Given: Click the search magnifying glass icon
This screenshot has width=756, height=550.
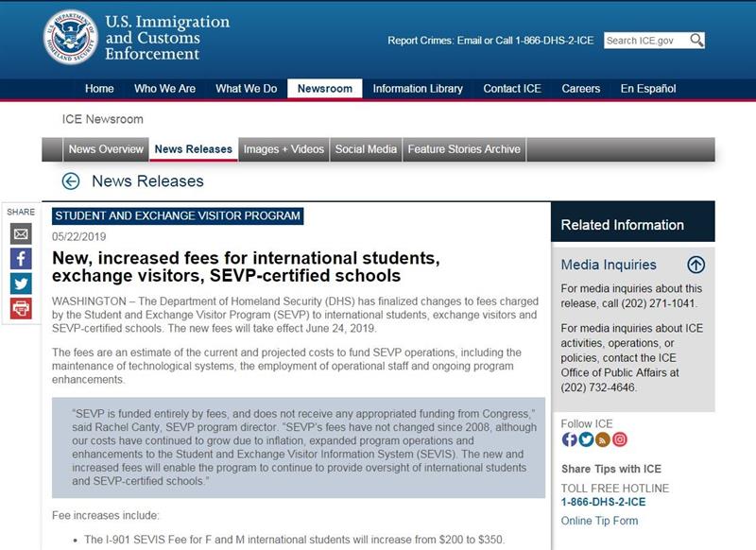Looking at the screenshot, I should click(x=696, y=40).
